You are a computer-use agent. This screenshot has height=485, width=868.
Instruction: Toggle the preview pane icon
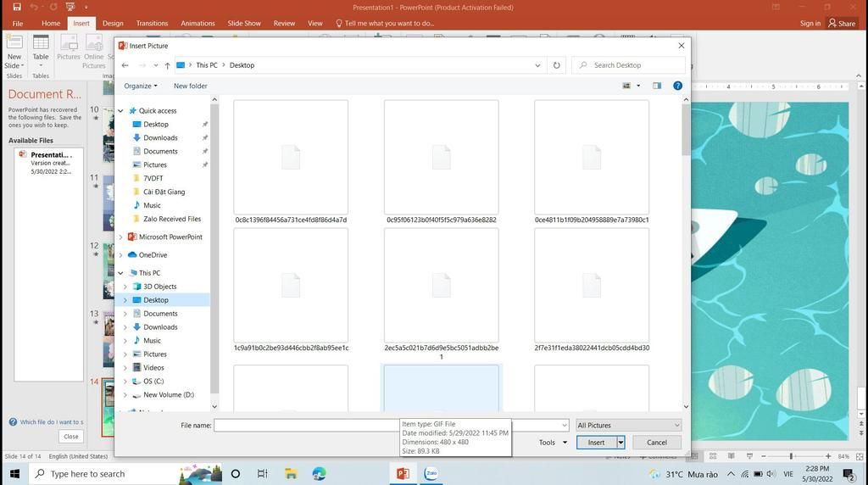(x=657, y=86)
